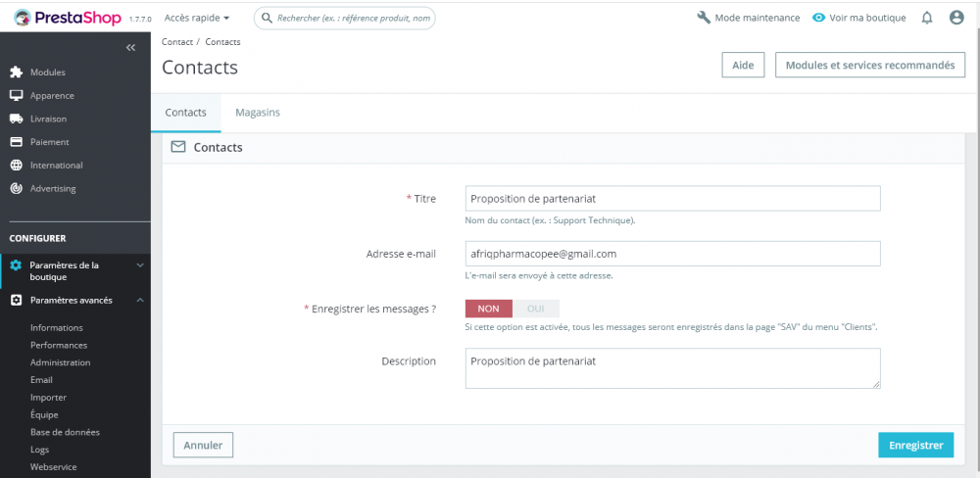This screenshot has width=980, height=478.
Task: Click the maintenance wrench icon
Action: click(704, 18)
